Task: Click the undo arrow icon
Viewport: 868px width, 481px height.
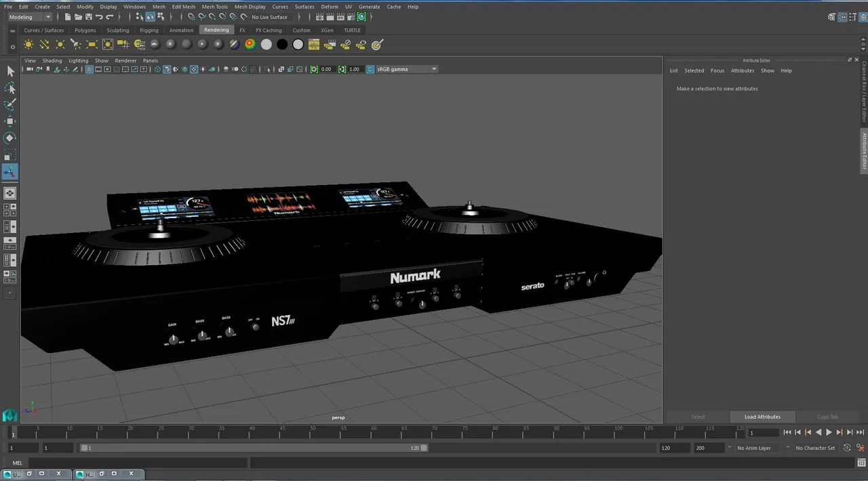Action: point(100,17)
